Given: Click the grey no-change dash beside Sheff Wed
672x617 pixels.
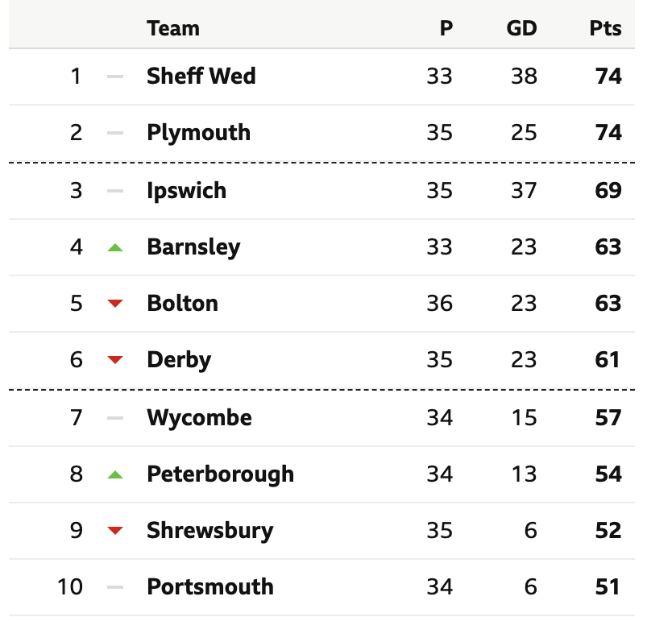Looking at the screenshot, I should click(x=115, y=77).
